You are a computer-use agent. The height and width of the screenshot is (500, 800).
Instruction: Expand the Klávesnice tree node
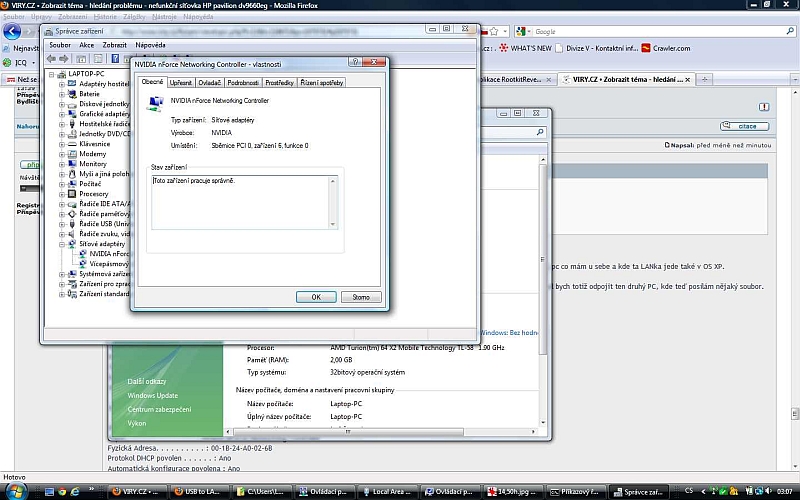pyautogui.click(x=62, y=144)
